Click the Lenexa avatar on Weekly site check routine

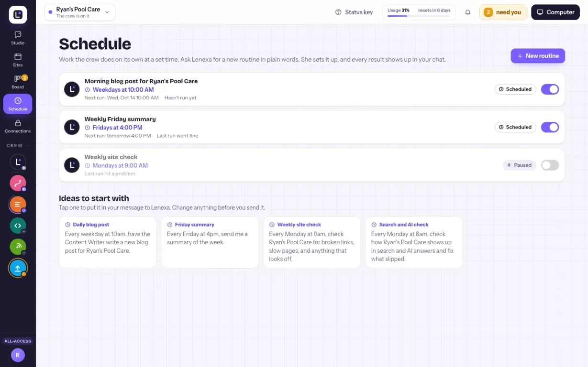(x=72, y=165)
